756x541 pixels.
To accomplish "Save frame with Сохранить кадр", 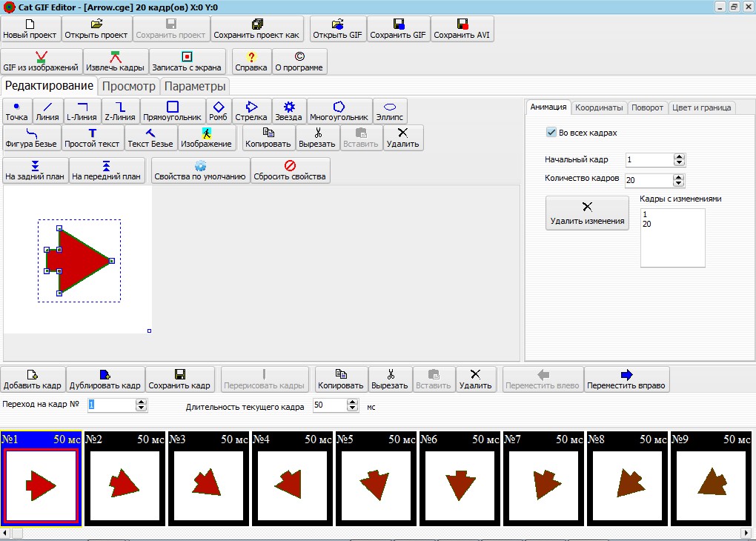I will [x=179, y=379].
